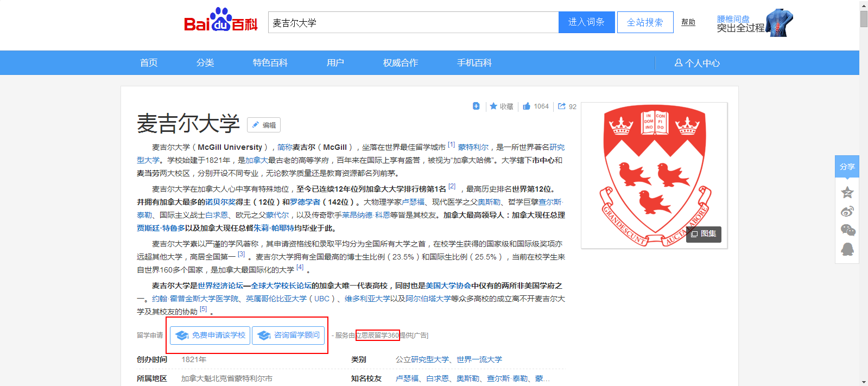The width and height of the screenshot is (868, 386).
Task: Click the 收藏 star icon
Action: 493,106
